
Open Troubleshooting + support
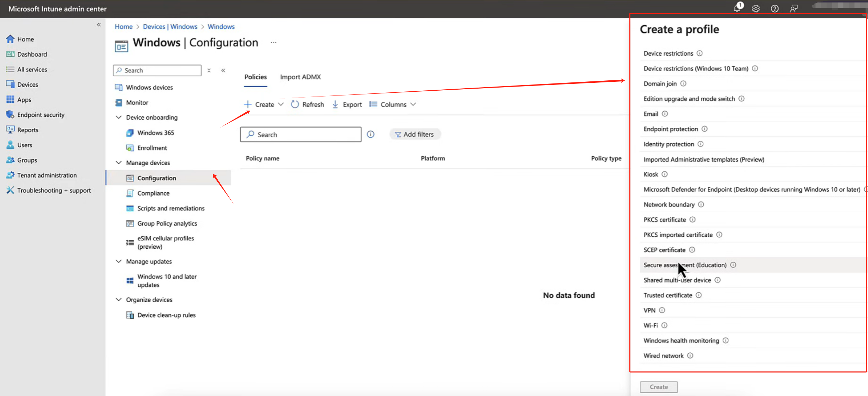(54, 190)
